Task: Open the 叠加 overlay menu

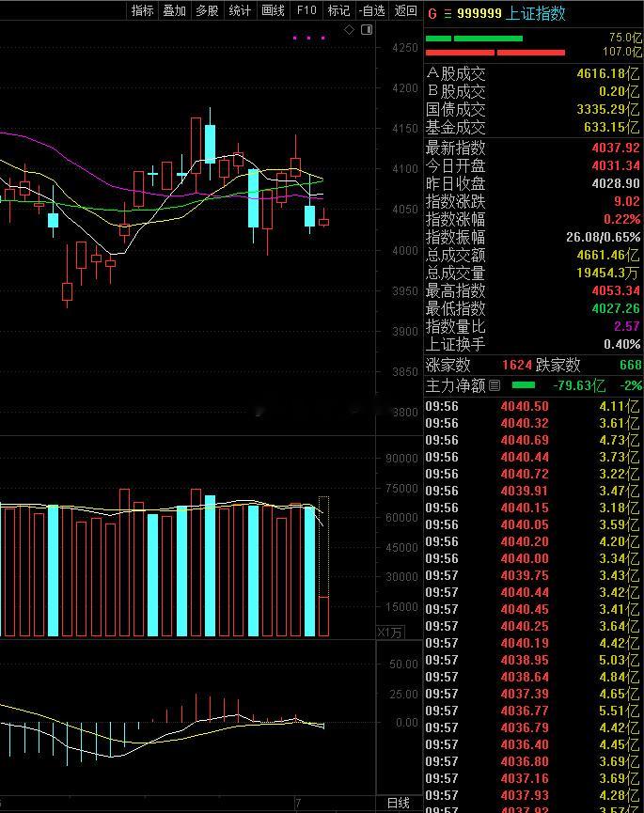Action: (174, 10)
